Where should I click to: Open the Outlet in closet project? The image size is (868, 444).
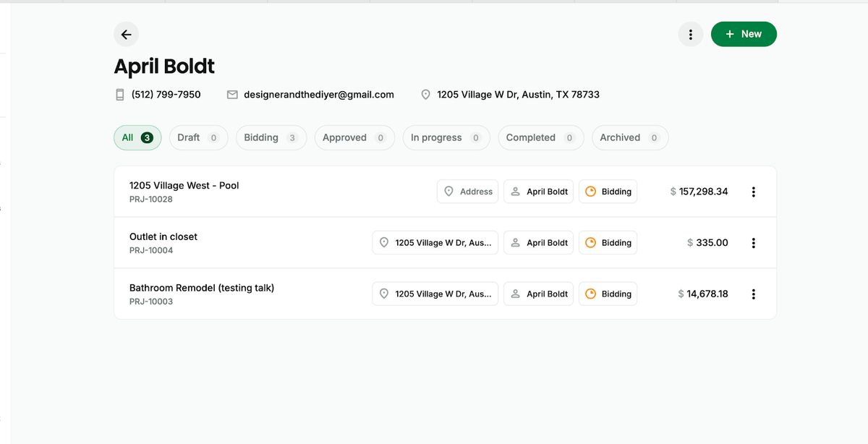(163, 237)
